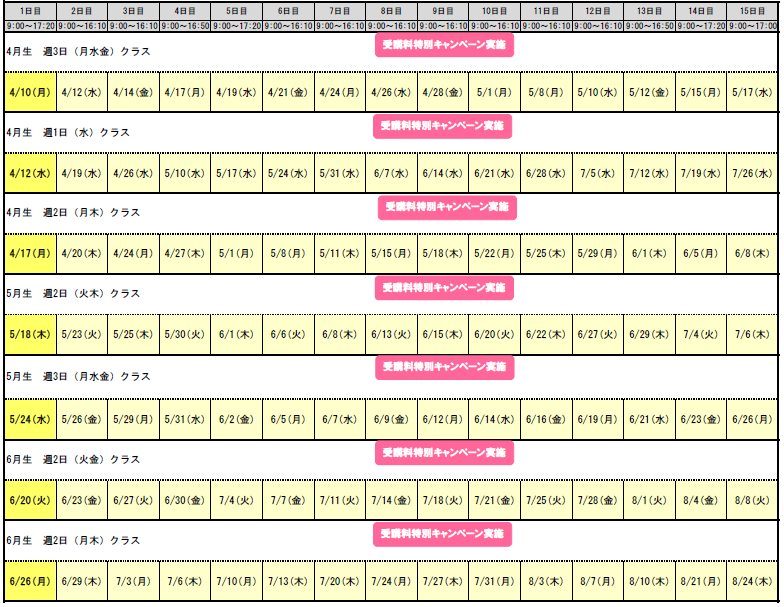Click the 6/9(金) date cell

pyautogui.click(x=391, y=419)
